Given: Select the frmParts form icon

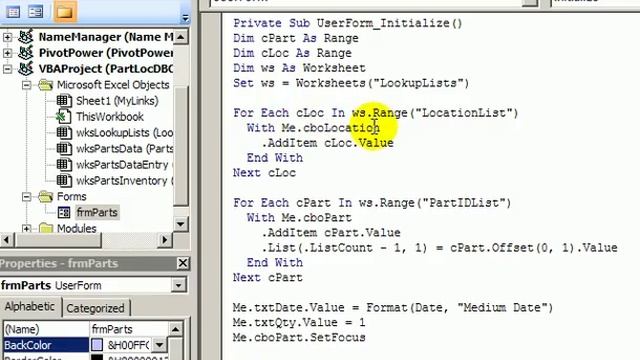Looking at the screenshot, I should point(64,212).
